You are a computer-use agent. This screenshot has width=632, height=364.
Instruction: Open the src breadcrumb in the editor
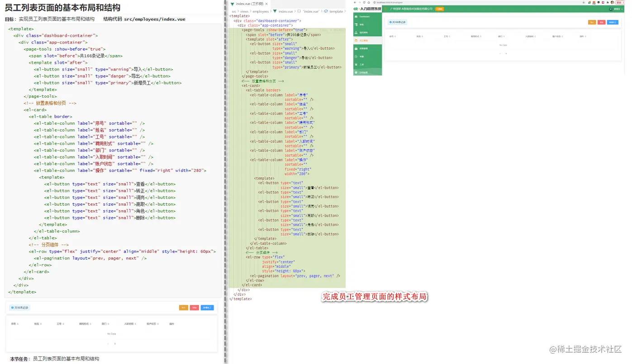coord(234,11)
